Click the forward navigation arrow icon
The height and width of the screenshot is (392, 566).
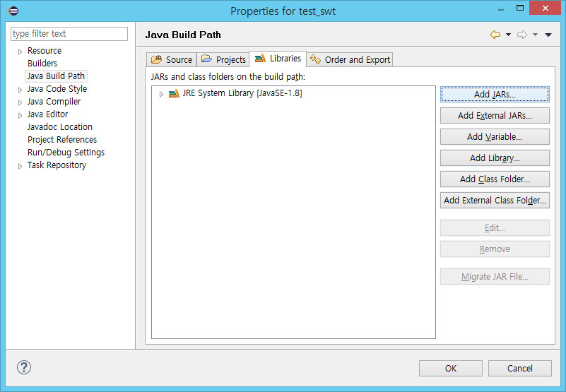[522, 35]
